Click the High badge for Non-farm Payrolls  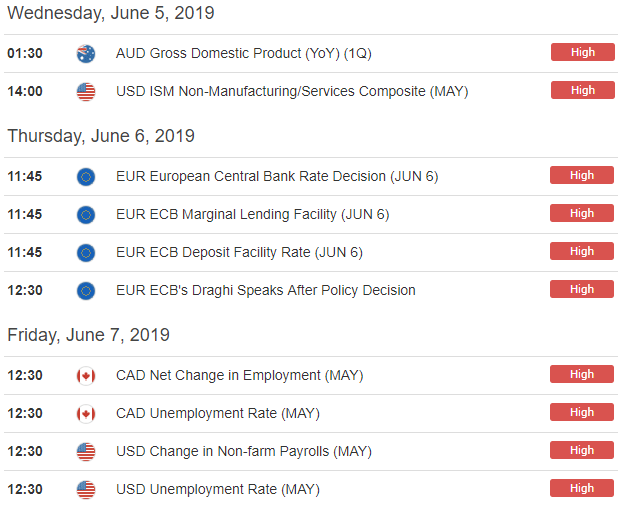[582, 450]
